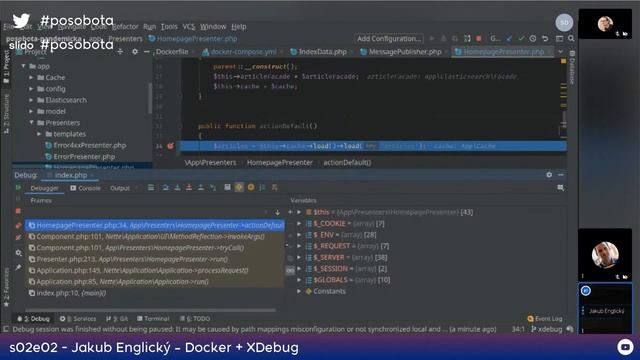The image size is (640, 360).
Task: Collapse the app folder in project tree
Action: tap(24, 66)
